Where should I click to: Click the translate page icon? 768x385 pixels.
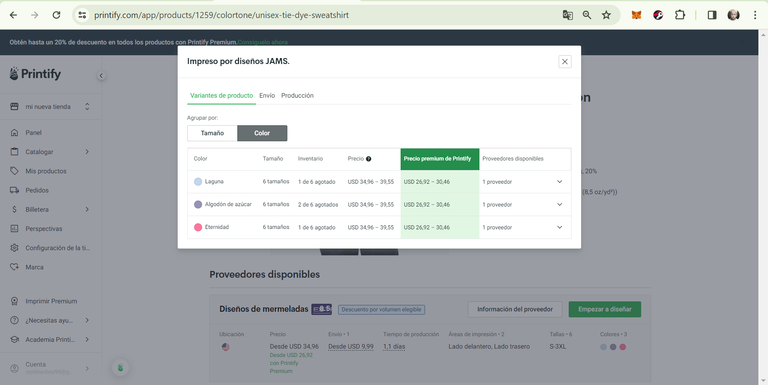click(x=567, y=15)
